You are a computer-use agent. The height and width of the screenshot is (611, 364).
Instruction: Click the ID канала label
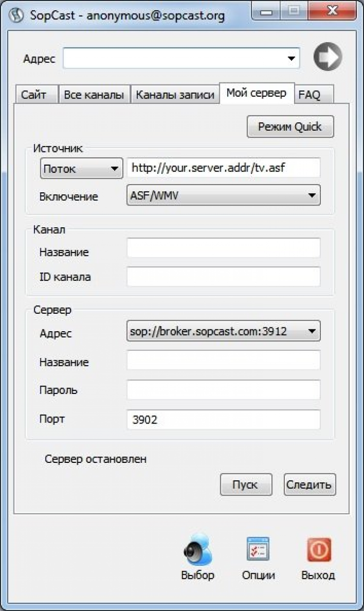point(65,277)
